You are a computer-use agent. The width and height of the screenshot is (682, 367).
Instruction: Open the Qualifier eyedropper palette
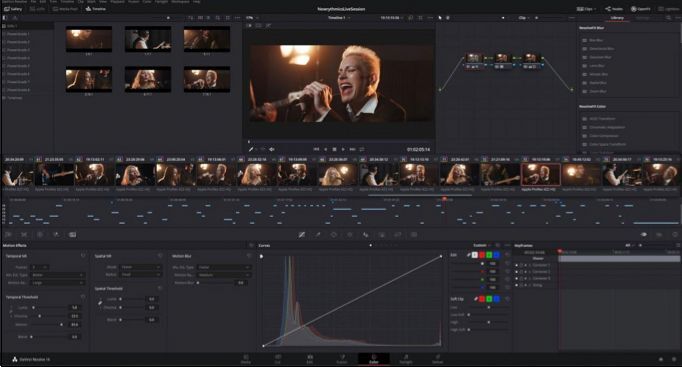318,234
